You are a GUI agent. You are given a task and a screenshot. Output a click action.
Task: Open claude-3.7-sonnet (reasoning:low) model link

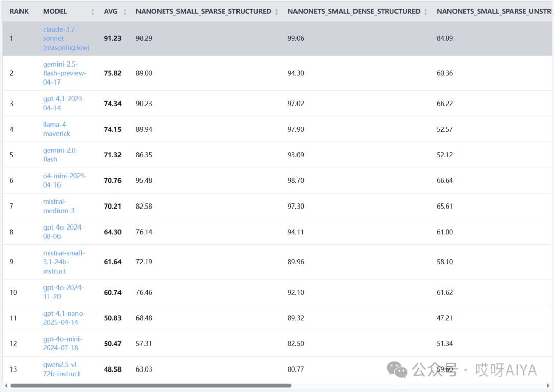66,38
